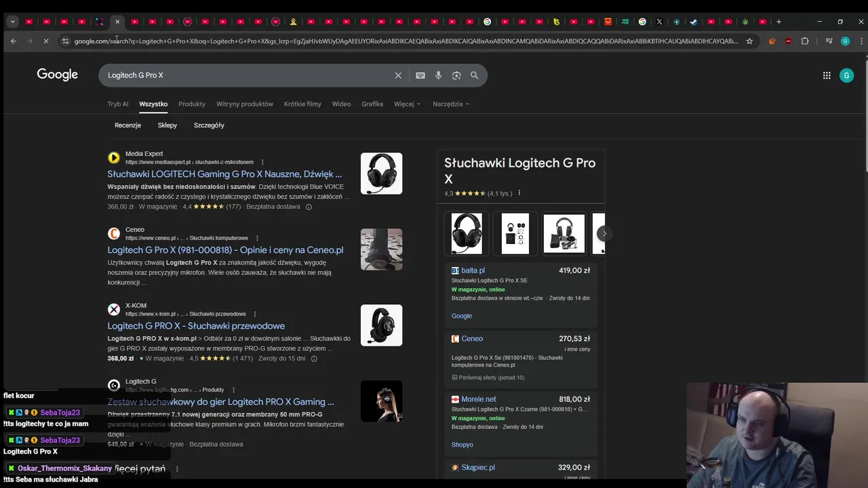
Task: Open three-dot menu next to Więcej pytań
Action: (177, 469)
